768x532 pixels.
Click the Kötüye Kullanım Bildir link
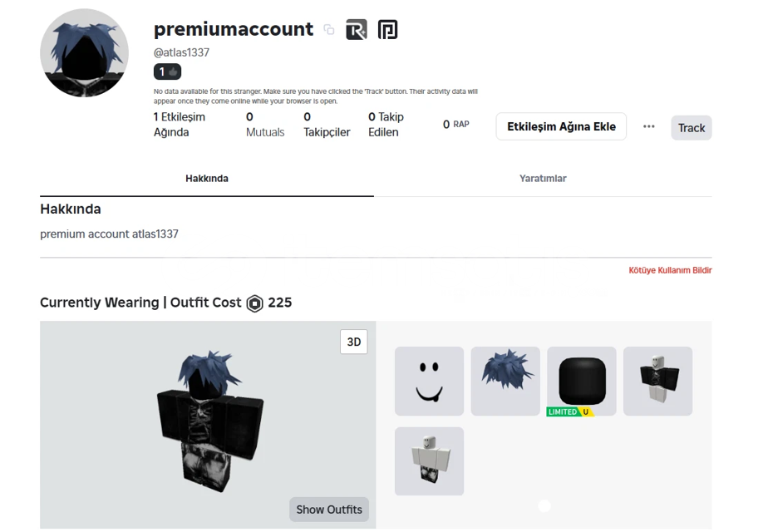tap(670, 270)
